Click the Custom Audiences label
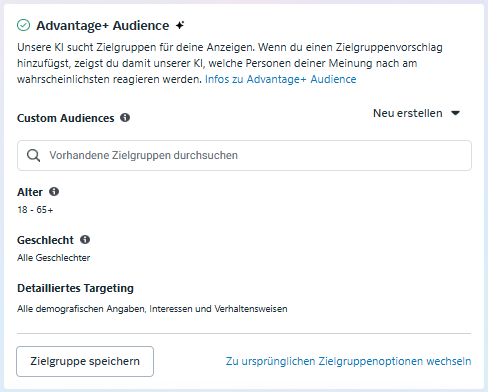The height and width of the screenshot is (392, 488). pyautogui.click(x=66, y=118)
